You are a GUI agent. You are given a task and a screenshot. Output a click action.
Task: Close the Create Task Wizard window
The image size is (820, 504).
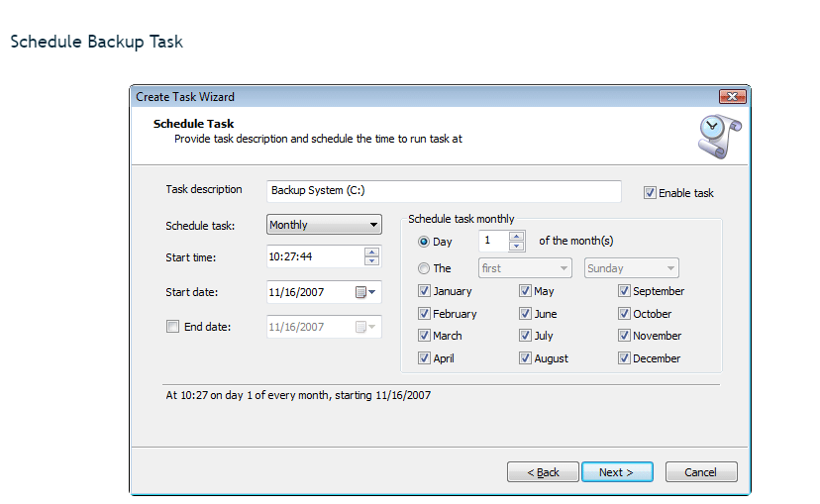(x=732, y=97)
